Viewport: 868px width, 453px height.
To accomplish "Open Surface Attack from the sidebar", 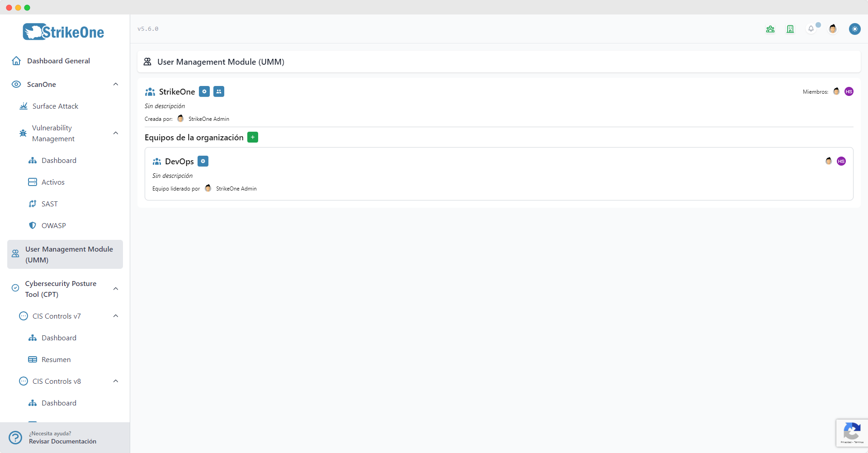I will click(55, 106).
